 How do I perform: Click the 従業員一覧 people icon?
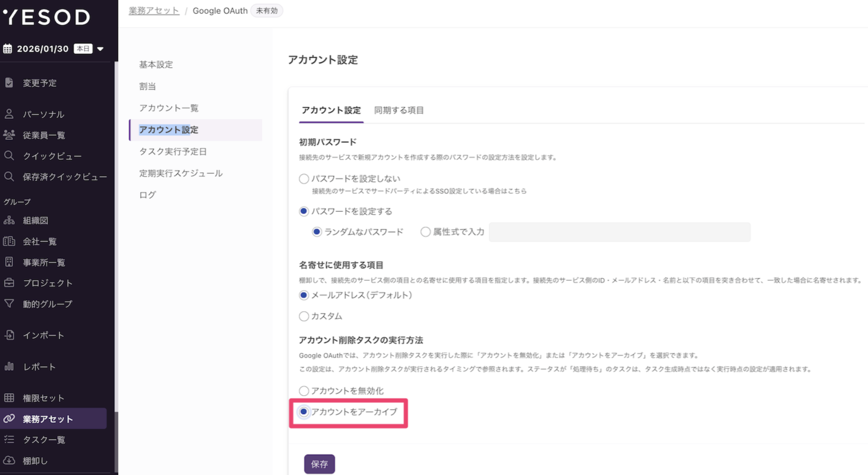(9, 135)
